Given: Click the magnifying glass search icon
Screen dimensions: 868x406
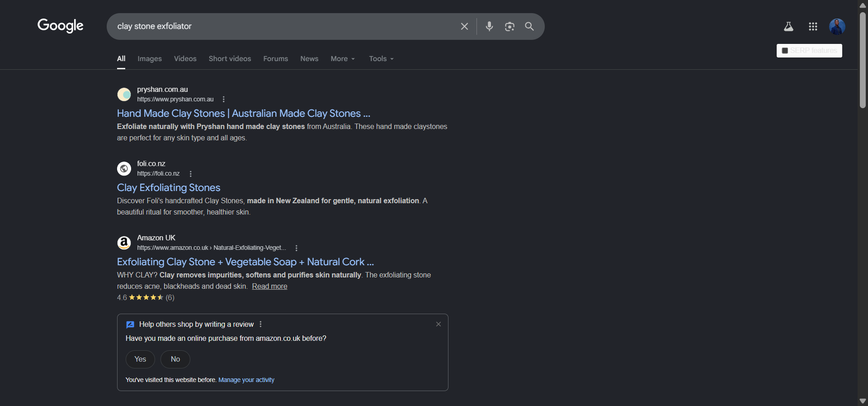Looking at the screenshot, I should click(529, 26).
